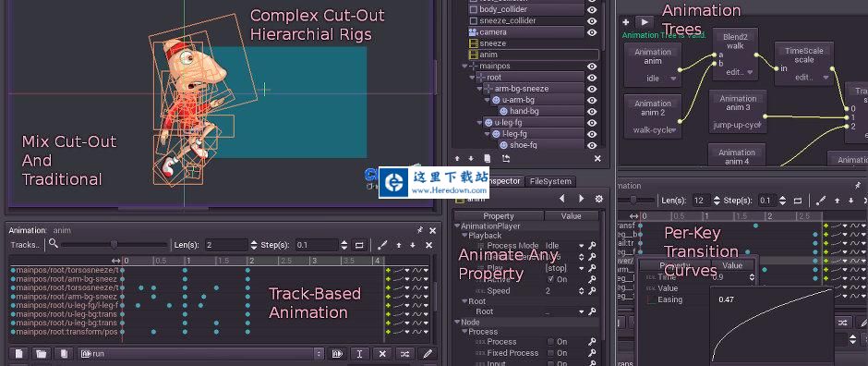Click the zoom magnifier icon beside Tracks
The width and height of the screenshot is (868, 366).
point(54,243)
